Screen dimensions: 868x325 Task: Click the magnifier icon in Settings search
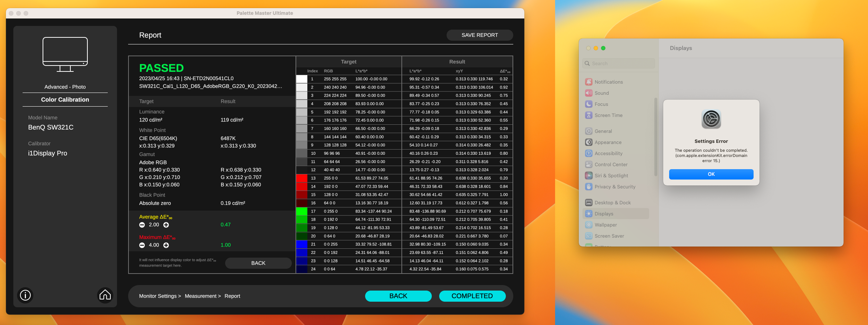pyautogui.click(x=587, y=64)
